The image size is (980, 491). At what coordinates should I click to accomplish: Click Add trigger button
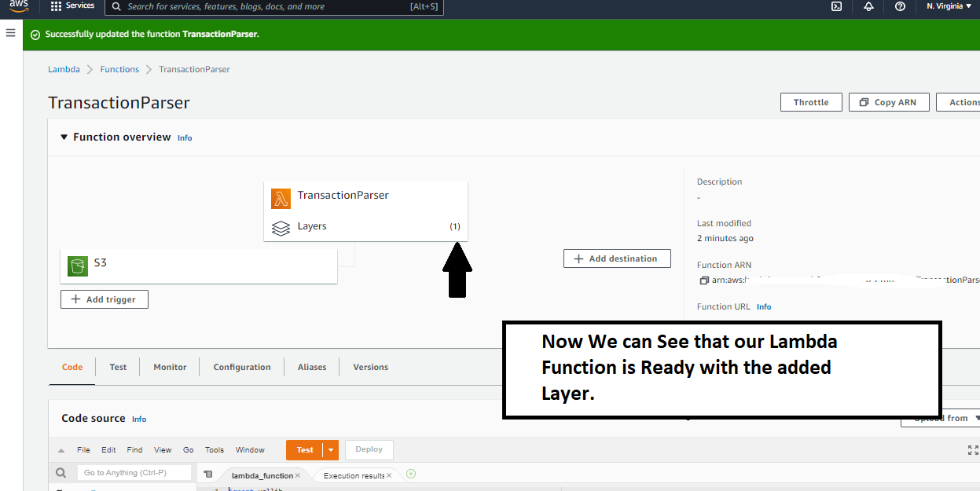104,299
